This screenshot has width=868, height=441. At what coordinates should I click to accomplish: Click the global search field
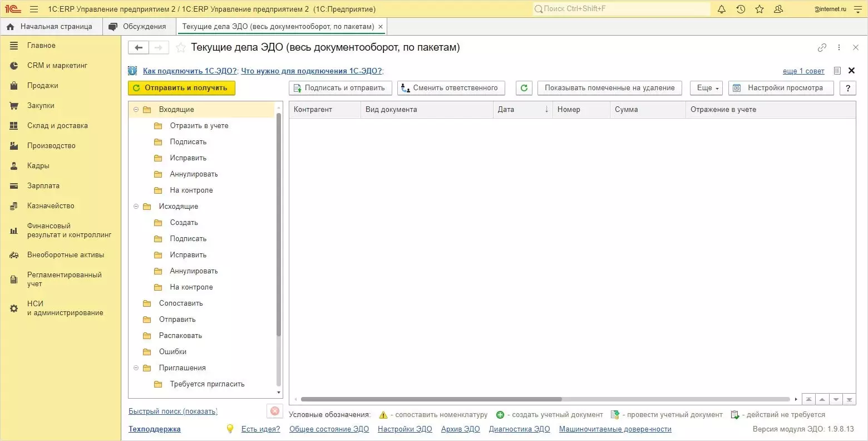click(x=622, y=9)
